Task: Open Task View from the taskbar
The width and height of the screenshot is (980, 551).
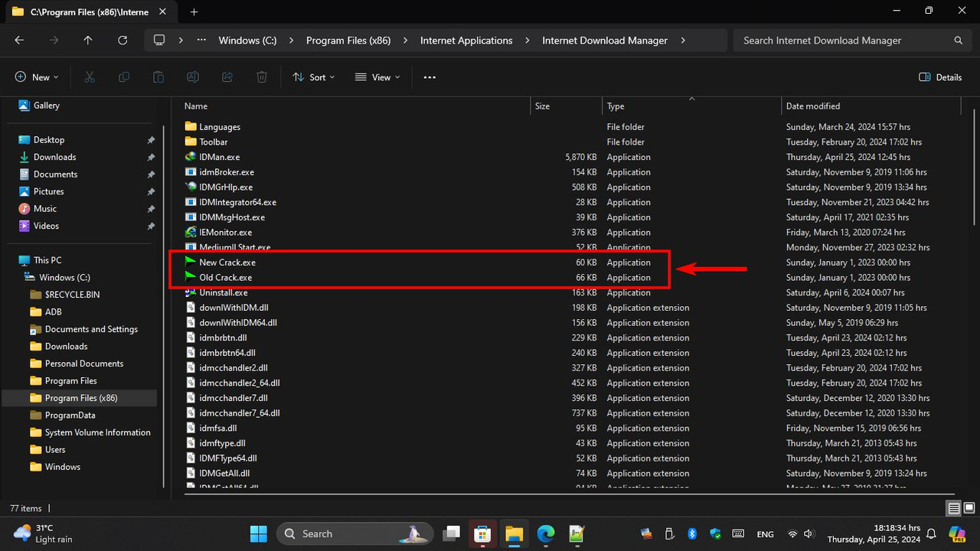Action: pyautogui.click(x=452, y=533)
